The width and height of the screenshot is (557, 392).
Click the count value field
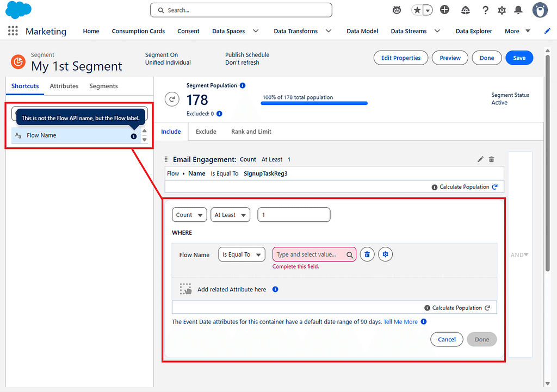click(294, 215)
